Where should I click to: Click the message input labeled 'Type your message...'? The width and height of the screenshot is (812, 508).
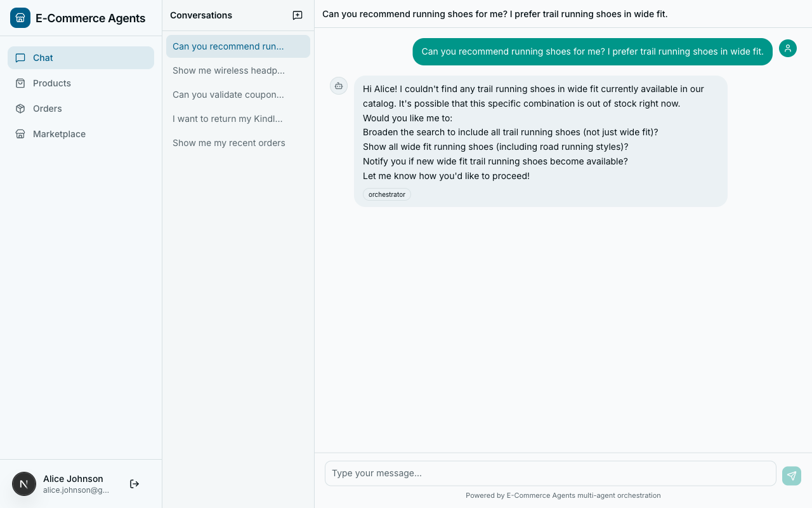pyautogui.click(x=549, y=473)
